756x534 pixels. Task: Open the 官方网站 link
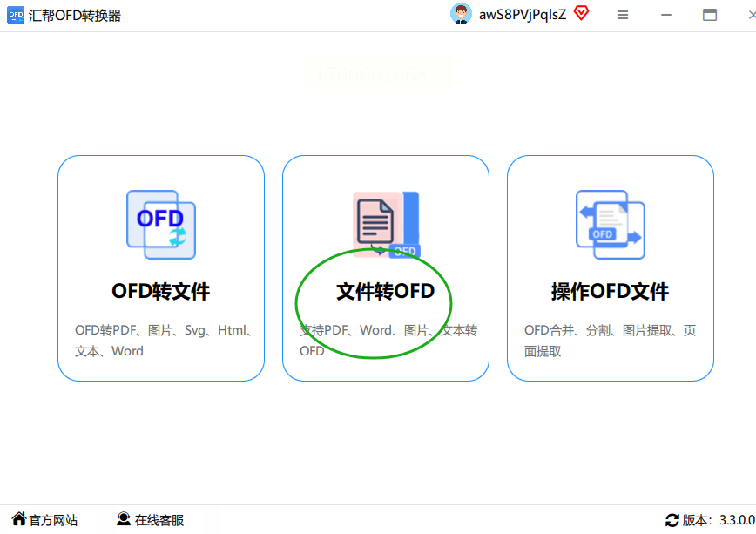click(x=53, y=520)
